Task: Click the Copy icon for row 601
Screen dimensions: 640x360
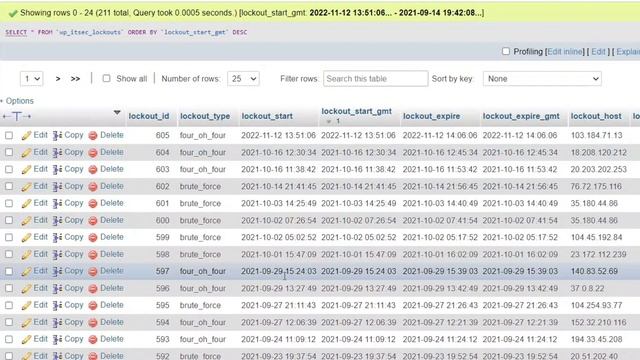Action: tap(57, 204)
